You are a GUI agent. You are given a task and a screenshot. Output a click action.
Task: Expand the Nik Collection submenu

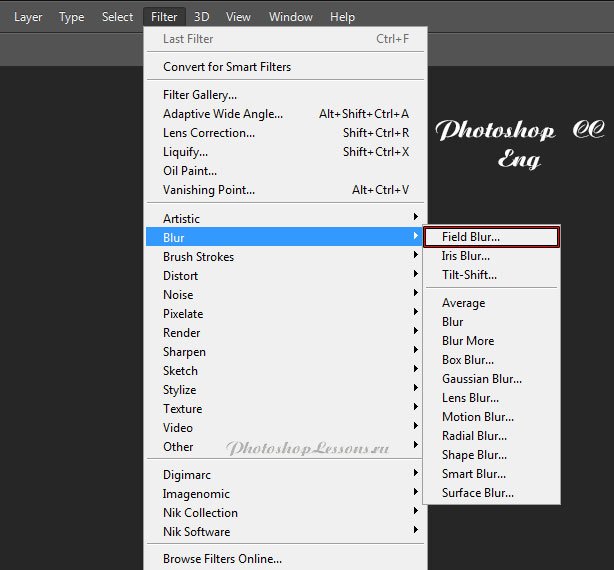click(x=200, y=513)
